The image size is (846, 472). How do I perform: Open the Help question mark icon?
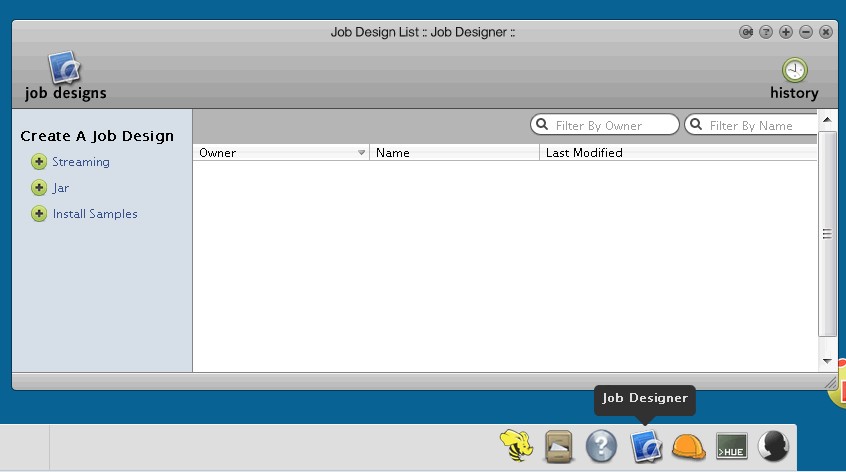[601, 446]
